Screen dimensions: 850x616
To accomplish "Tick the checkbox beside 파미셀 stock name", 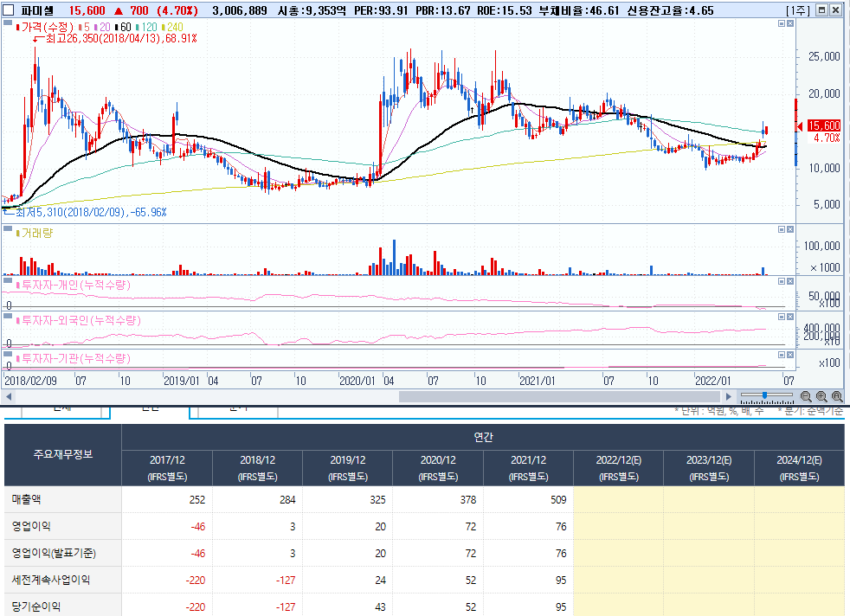I will click(x=8, y=10).
